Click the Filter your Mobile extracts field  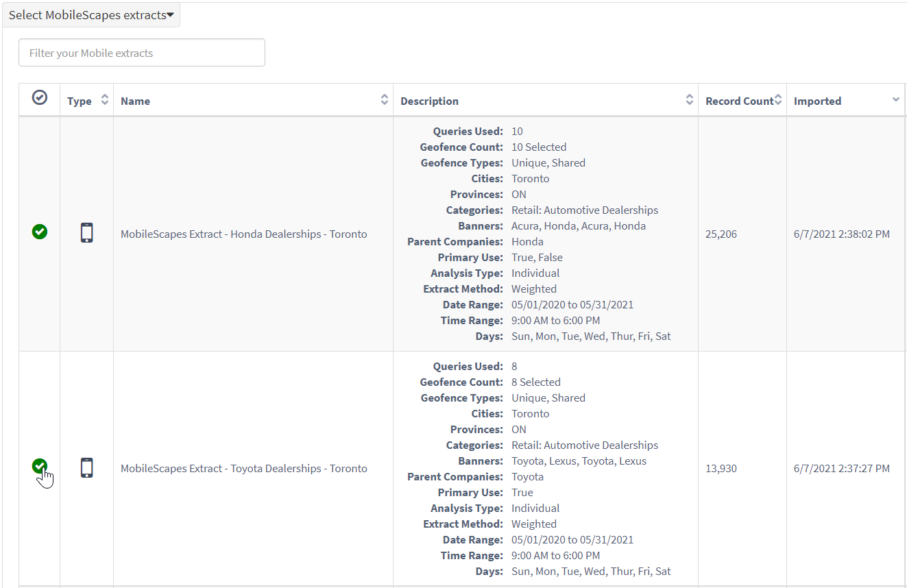(142, 53)
